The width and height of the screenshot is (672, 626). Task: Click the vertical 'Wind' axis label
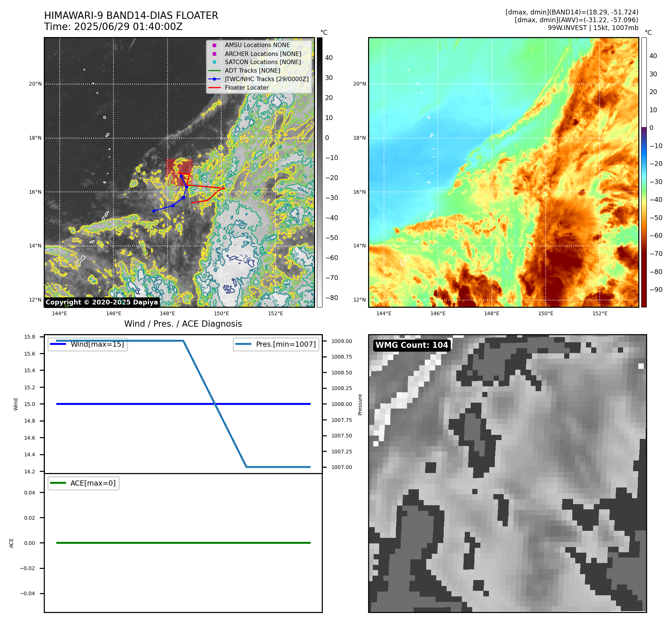(x=16, y=404)
